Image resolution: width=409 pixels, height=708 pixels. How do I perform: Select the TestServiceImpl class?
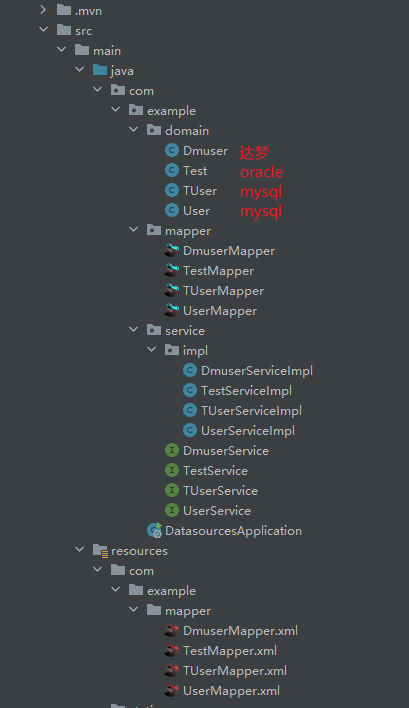pyautogui.click(x=246, y=391)
